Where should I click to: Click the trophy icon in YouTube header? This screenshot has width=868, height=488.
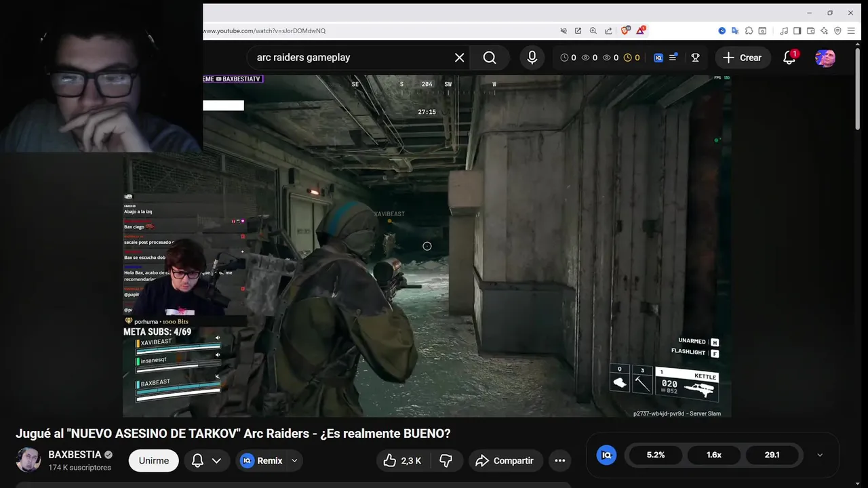(x=695, y=58)
